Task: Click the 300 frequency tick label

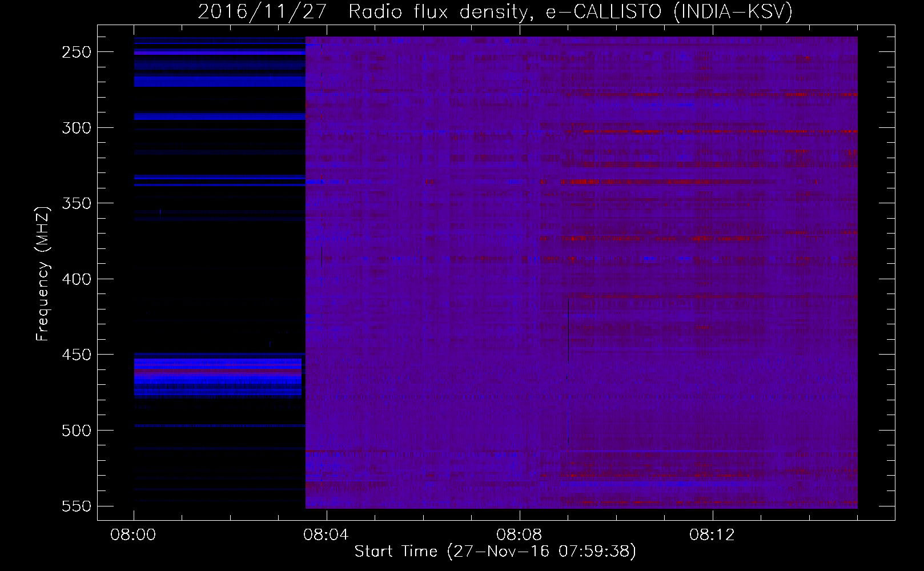Action: pos(77,128)
